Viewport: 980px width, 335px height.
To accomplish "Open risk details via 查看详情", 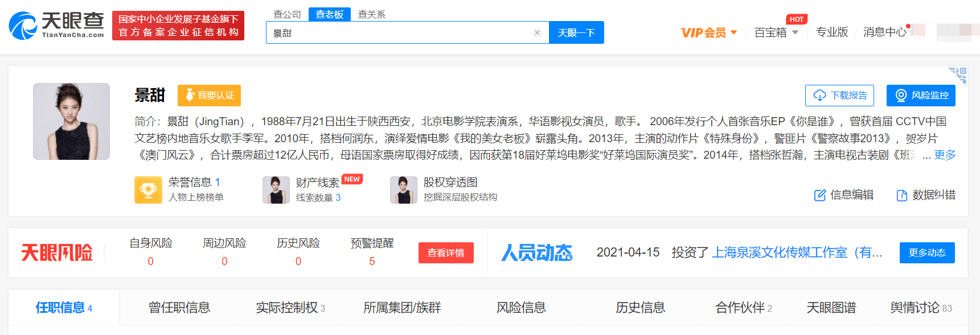I will tap(446, 253).
